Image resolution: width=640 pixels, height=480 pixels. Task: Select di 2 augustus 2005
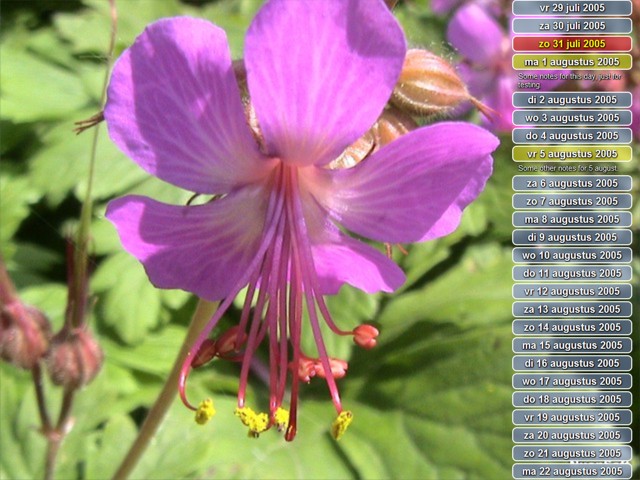click(x=572, y=100)
